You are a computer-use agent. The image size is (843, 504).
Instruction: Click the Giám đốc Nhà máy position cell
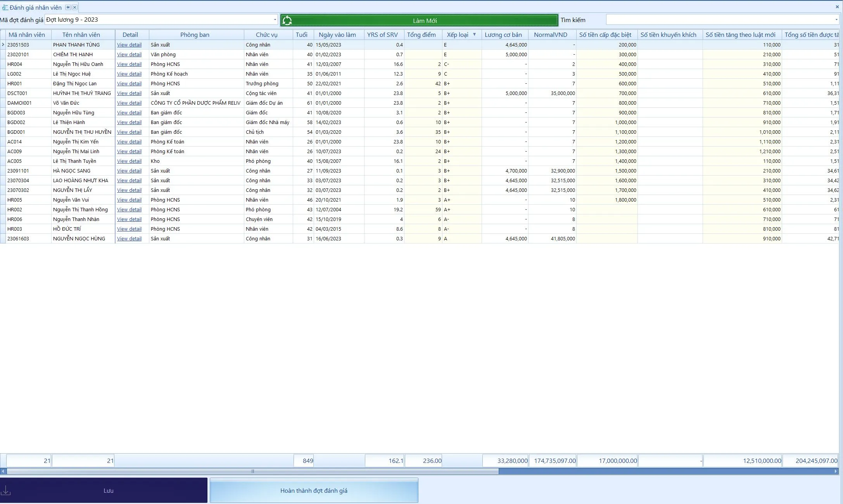click(268, 123)
